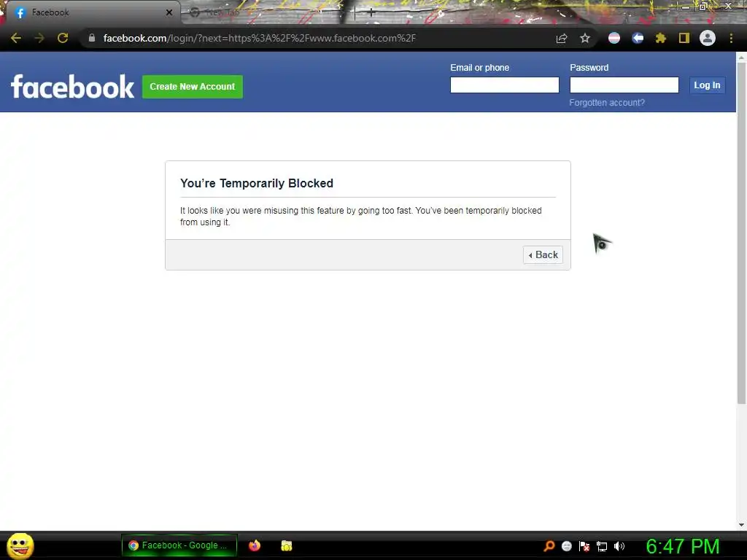Click the white round tray icon

(x=566, y=546)
